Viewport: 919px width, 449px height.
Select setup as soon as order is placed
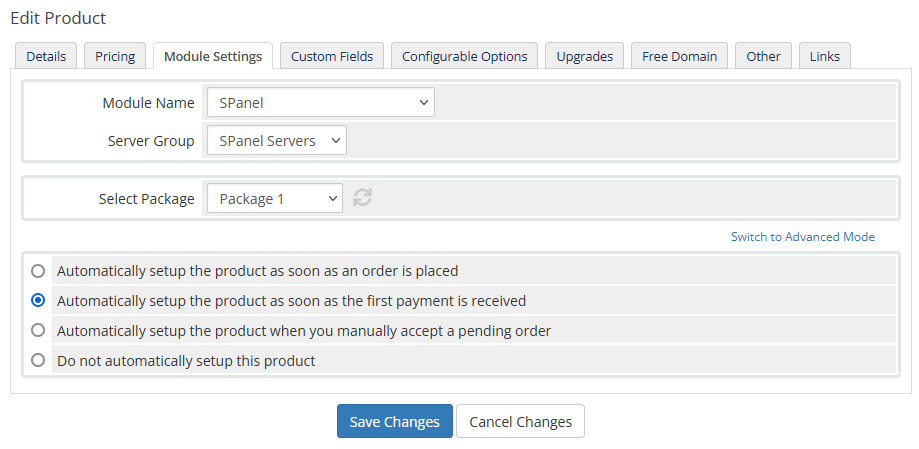tap(38, 271)
